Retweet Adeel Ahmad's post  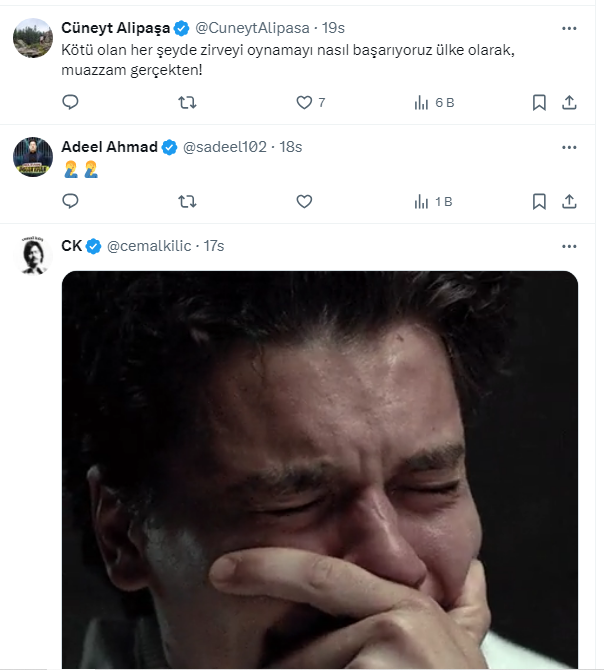[x=187, y=201]
